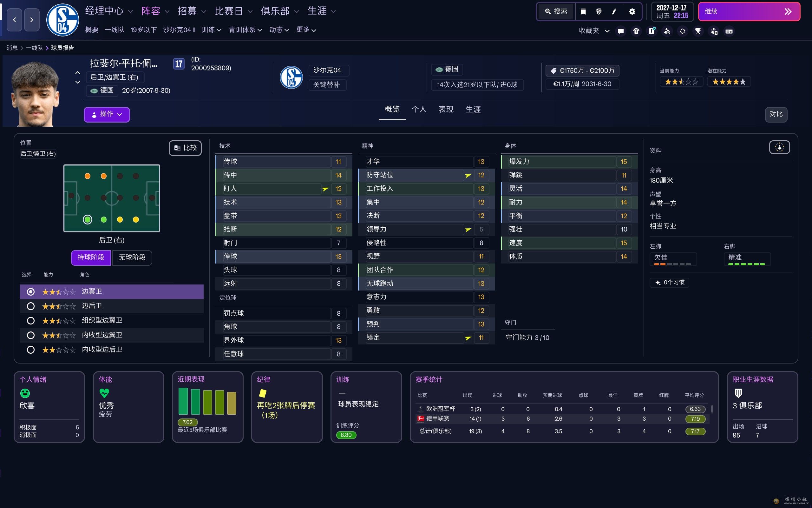Select 组织型边翼卫 role radio button
The image size is (812, 508).
[x=30, y=321]
